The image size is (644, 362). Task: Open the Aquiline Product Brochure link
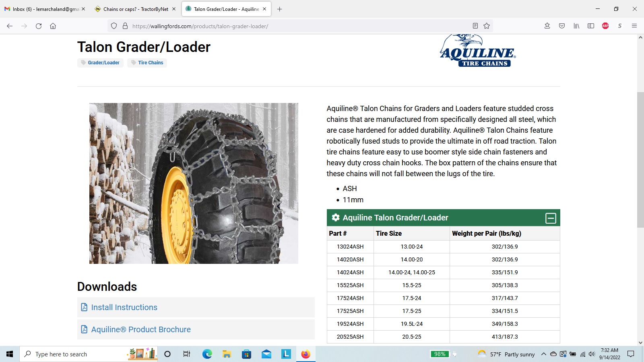click(141, 329)
